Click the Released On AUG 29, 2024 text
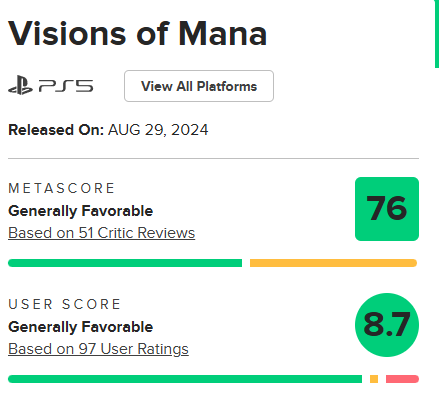 tap(108, 130)
